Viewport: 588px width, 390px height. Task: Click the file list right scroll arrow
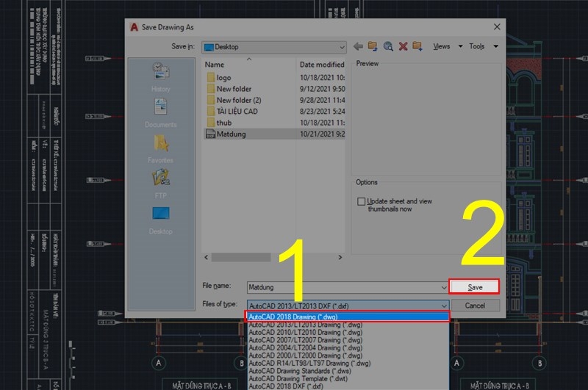coord(340,257)
